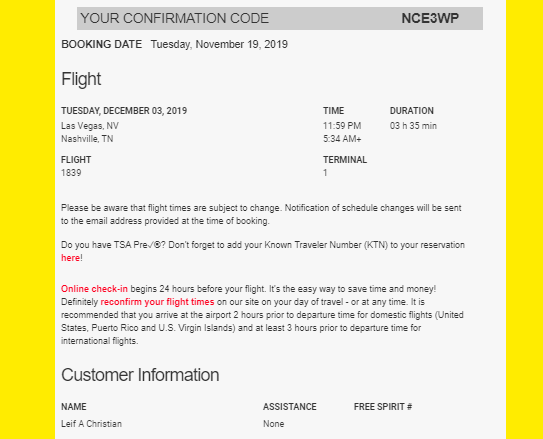Click the duration value 03 h 35 min
Image resolution: width=543 pixels, height=439 pixels.
(x=413, y=126)
